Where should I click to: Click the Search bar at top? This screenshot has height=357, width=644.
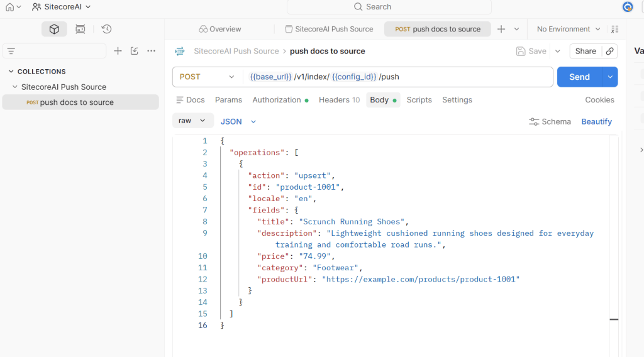pyautogui.click(x=389, y=7)
